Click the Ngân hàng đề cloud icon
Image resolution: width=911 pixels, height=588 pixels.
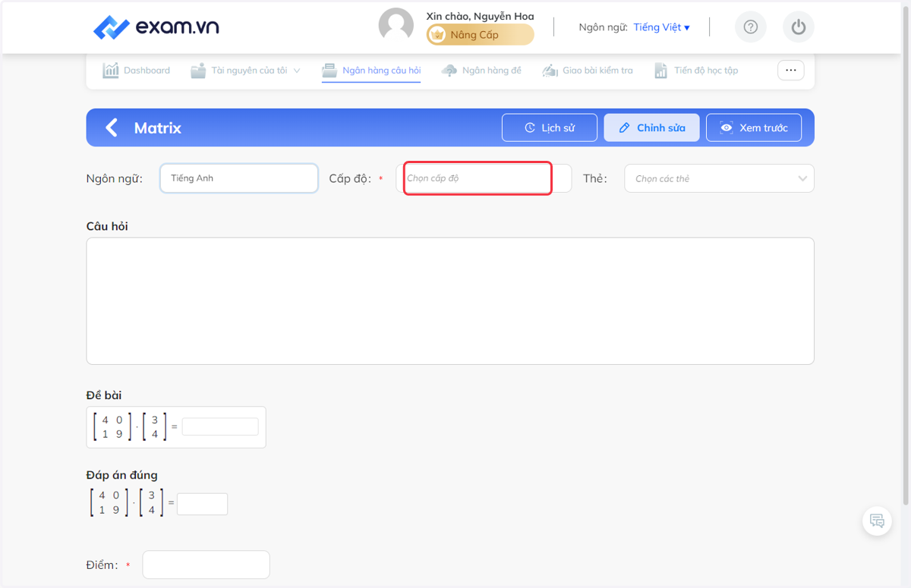coord(449,71)
